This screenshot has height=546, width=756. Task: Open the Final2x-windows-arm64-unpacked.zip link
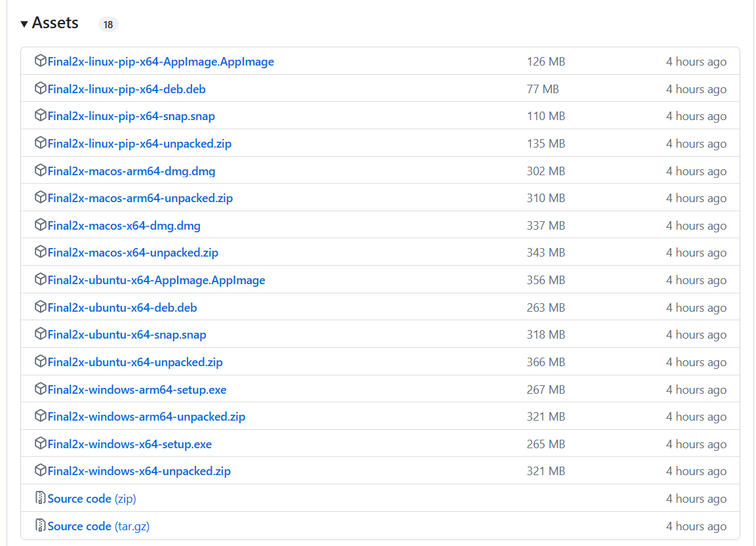click(x=146, y=417)
